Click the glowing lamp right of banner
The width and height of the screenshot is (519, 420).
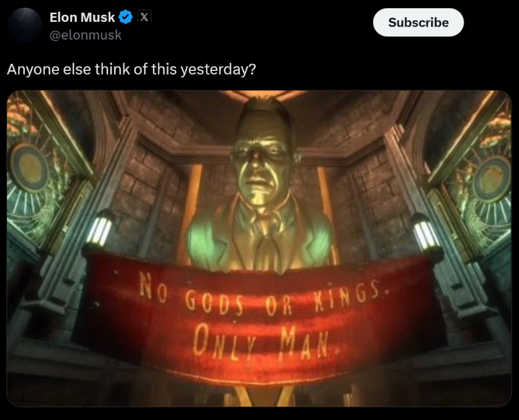point(425,233)
